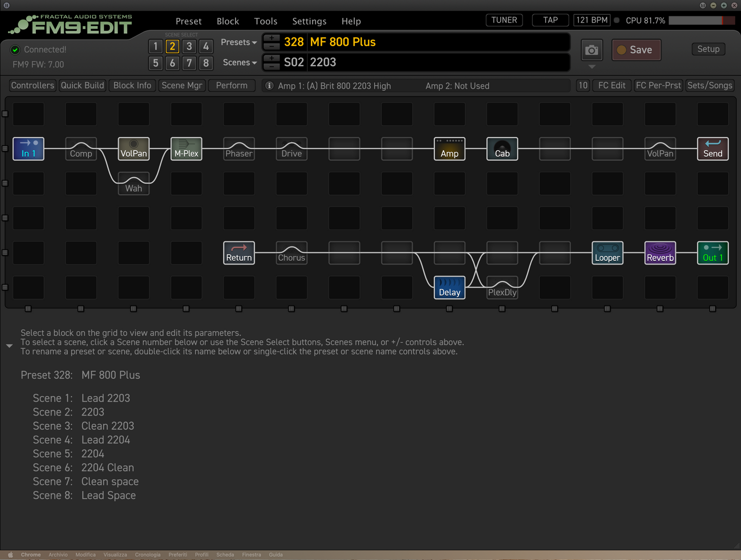Open the Settings menu
741x560 pixels.
click(x=309, y=21)
